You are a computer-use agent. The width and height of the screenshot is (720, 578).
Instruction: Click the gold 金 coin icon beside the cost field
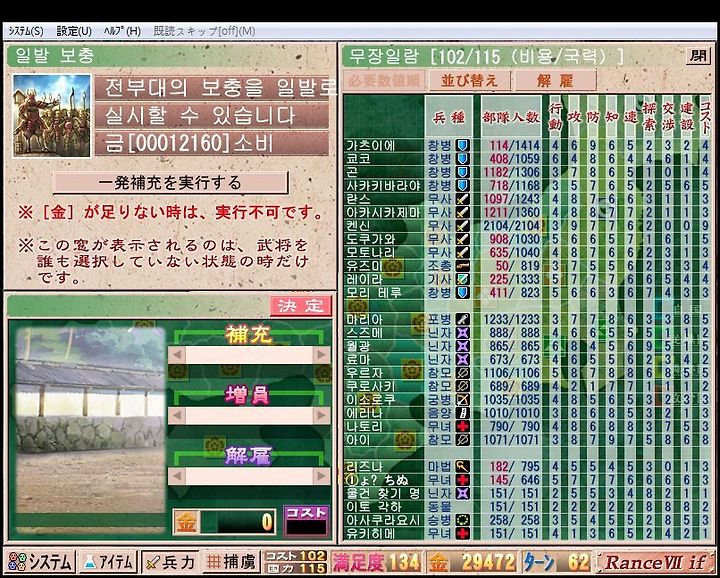186,522
